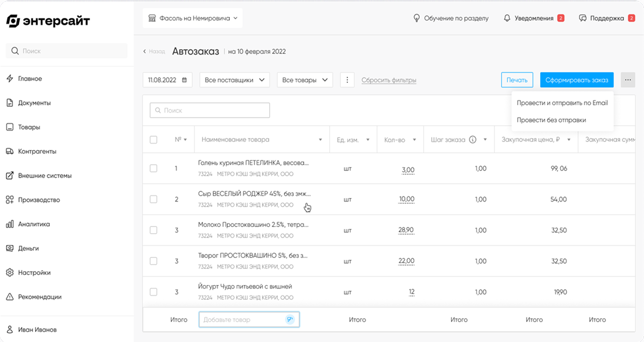The image size is (644, 342).
Task: Open the Все товары dropdown
Action: click(x=304, y=80)
